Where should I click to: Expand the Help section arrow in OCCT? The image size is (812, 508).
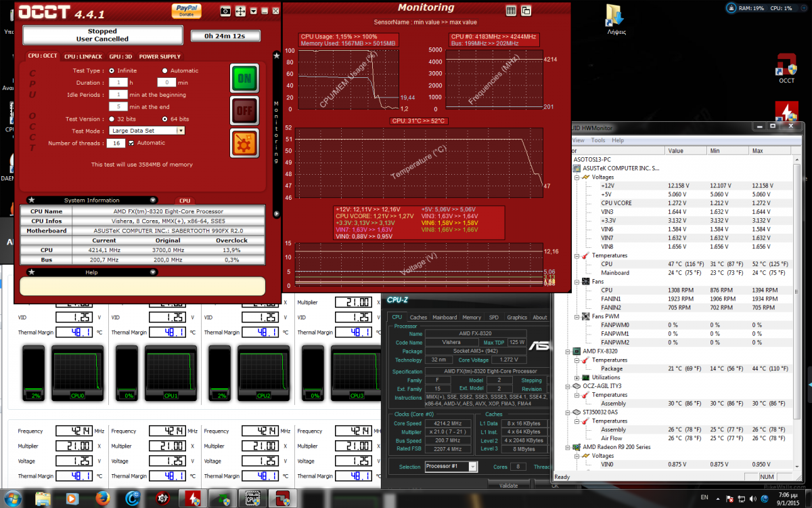pos(153,272)
